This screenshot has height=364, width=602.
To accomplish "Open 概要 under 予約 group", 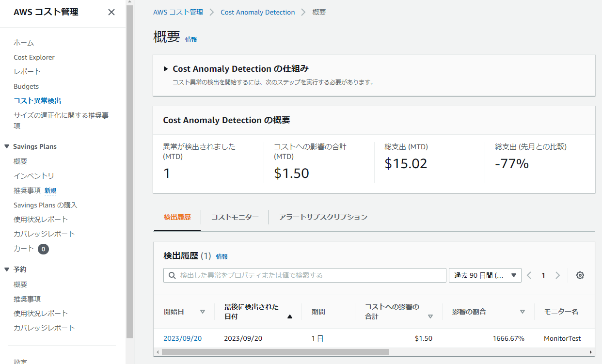I will click(x=20, y=285).
